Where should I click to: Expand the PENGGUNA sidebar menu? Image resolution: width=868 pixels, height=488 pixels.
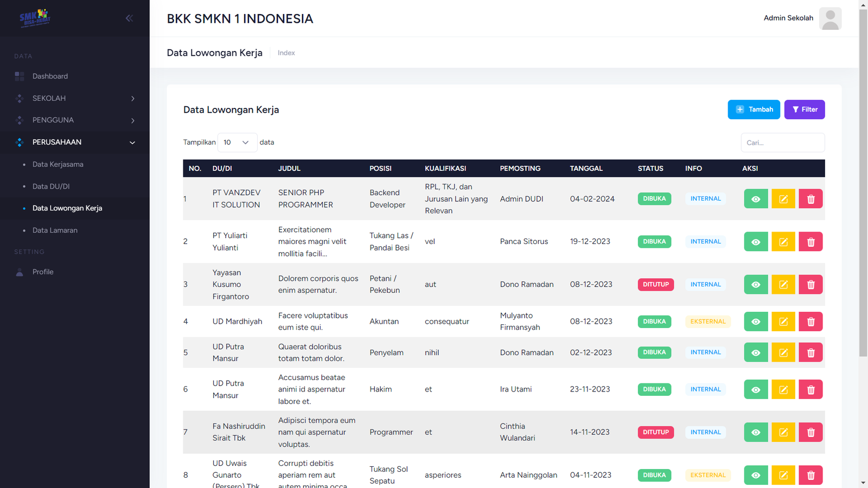coord(75,120)
